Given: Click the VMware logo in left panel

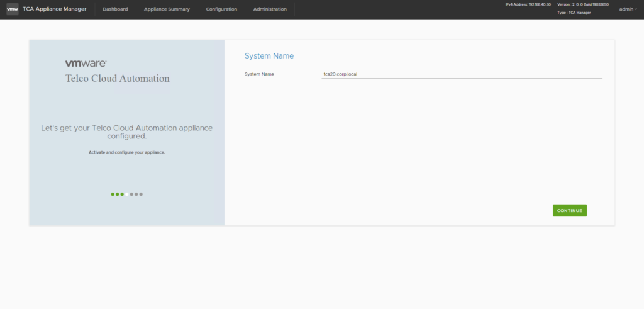Looking at the screenshot, I should click(86, 64).
